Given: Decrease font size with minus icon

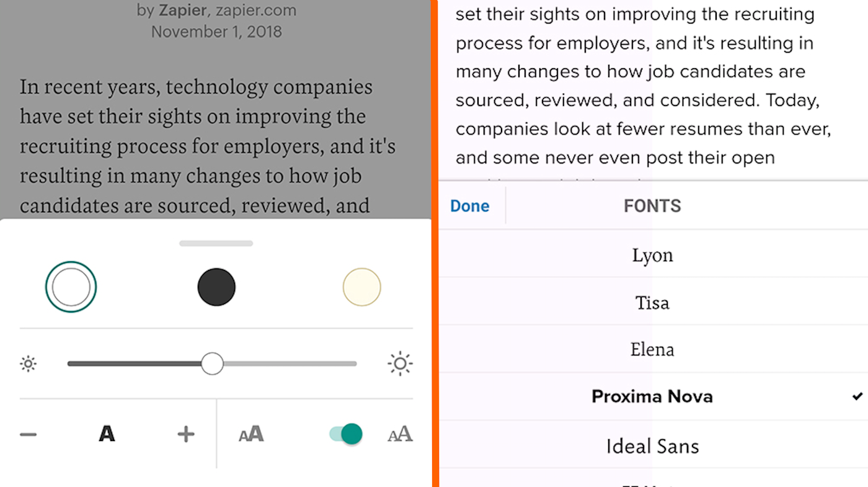Looking at the screenshot, I should click(x=29, y=434).
